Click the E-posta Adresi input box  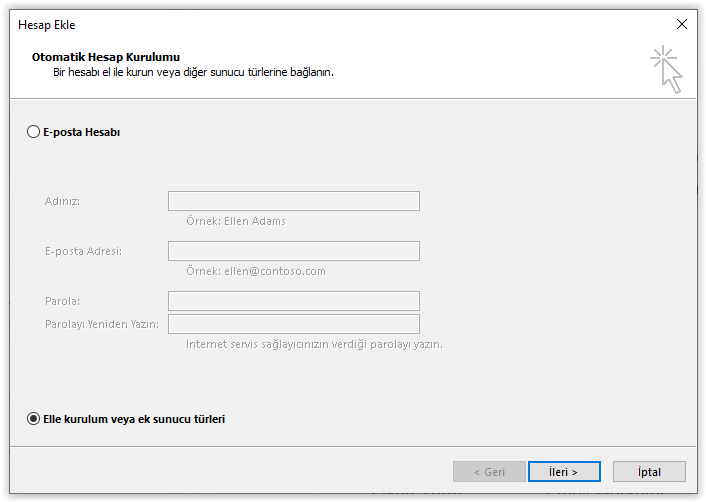coord(294,251)
